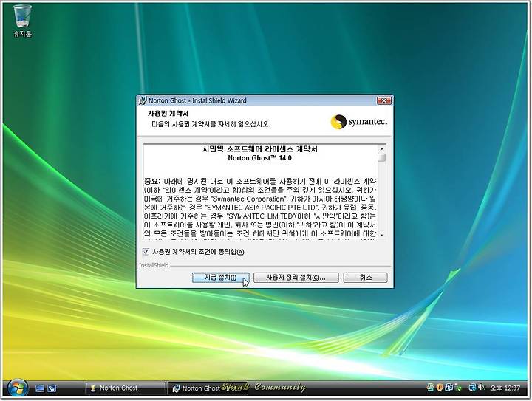Click the 취소 (Cancel) button
This screenshot has width=532, height=401.
tap(365, 277)
